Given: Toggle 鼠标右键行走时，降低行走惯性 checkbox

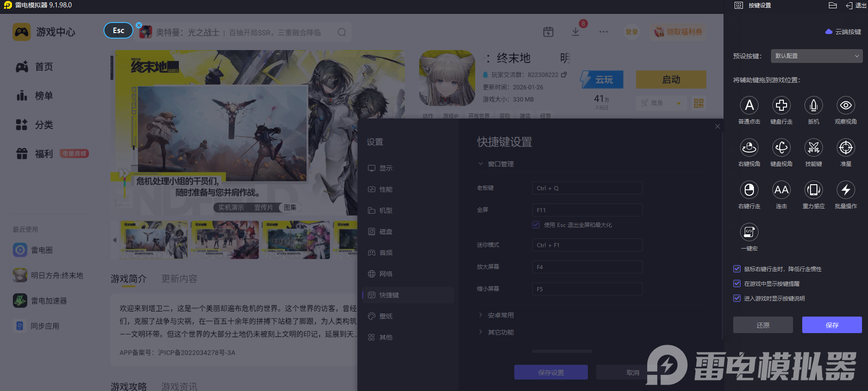Looking at the screenshot, I should [737, 269].
